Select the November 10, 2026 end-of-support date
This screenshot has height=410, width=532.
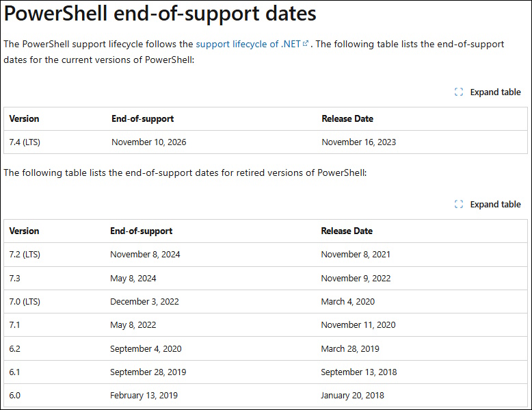(x=149, y=142)
